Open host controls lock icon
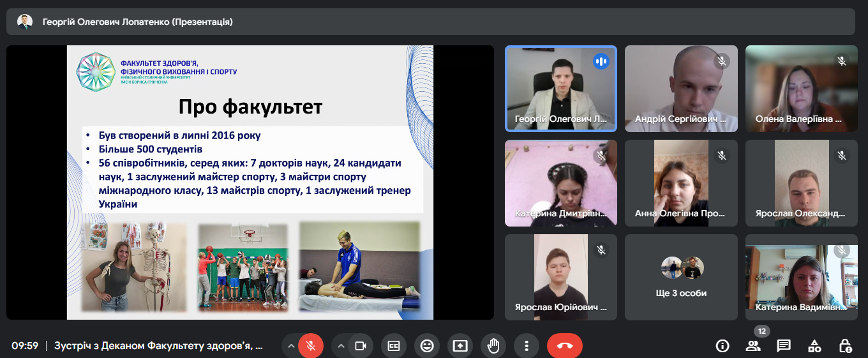Viewport: 868px width, 358px height. tap(845, 346)
